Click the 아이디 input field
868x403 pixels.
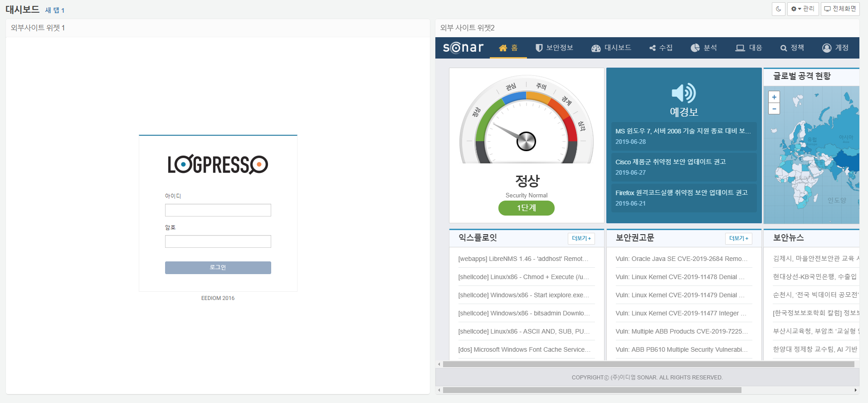pos(218,210)
